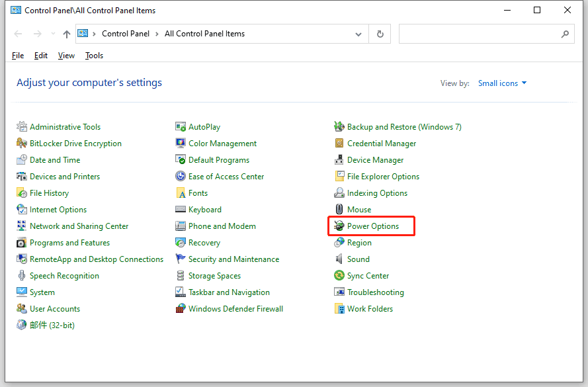Click the Internet Options globe icon
This screenshot has height=387, width=588.
coord(22,209)
